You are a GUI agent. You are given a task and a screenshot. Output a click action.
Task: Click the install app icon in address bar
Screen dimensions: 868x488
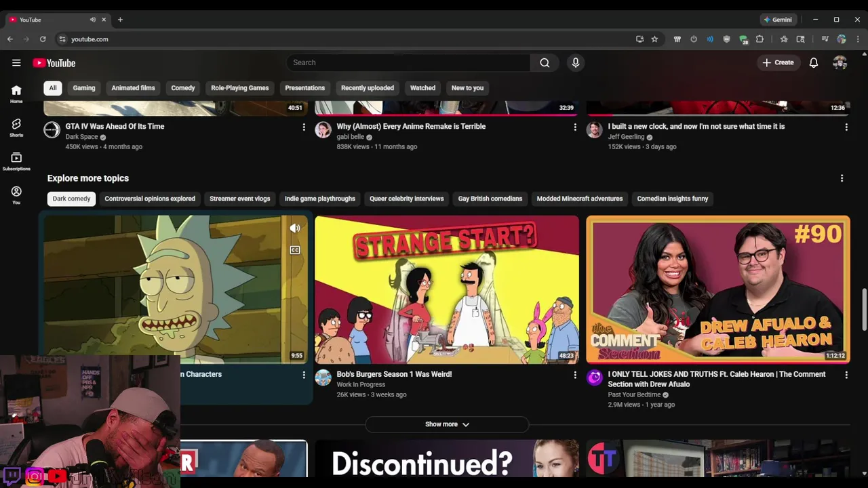click(x=639, y=39)
